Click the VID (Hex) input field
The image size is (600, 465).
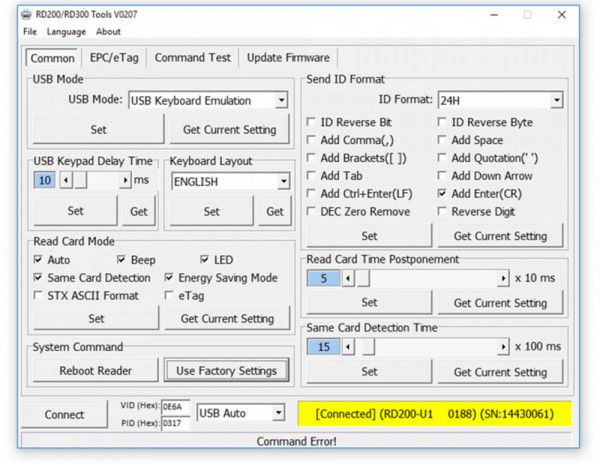click(x=171, y=406)
